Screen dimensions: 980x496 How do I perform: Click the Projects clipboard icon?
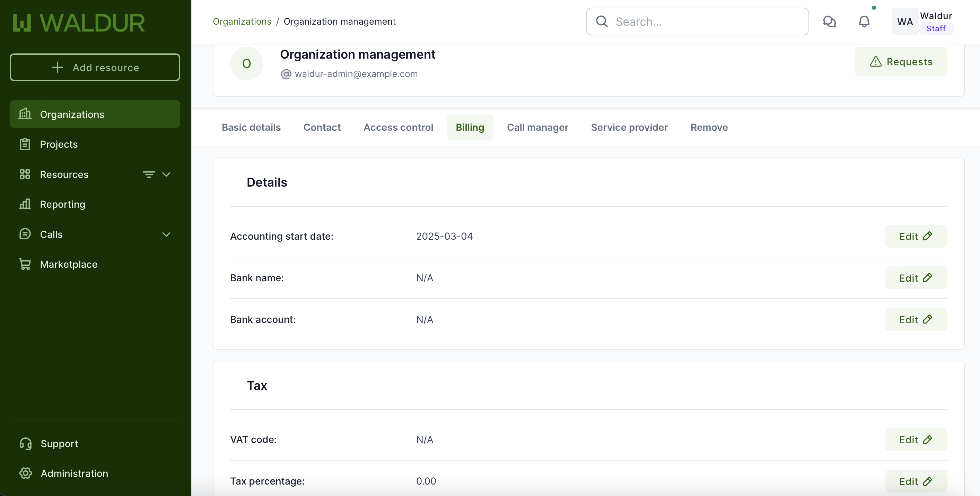[x=25, y=144]
